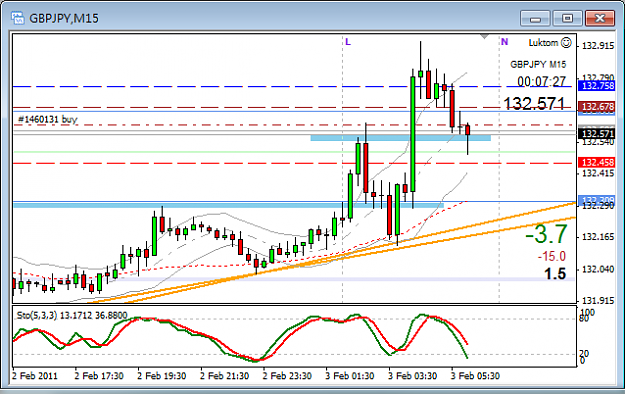Click the 3 Feb 05:30 time label
The width and height of the screenshot is (625, 394).
475,376
